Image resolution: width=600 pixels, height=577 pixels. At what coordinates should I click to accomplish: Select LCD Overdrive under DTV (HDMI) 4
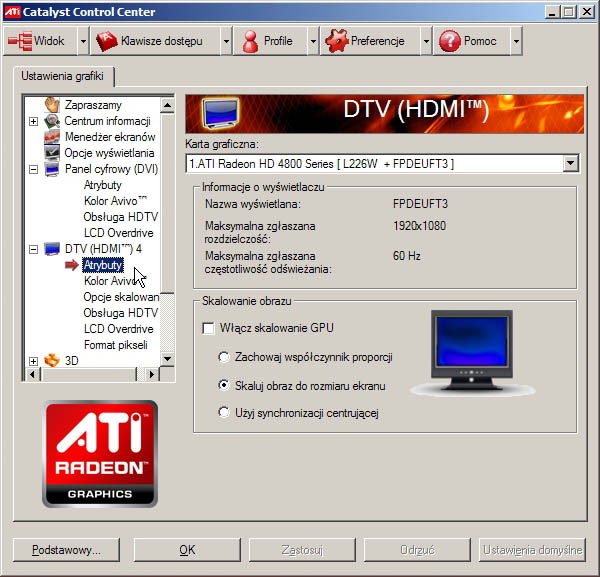click(x=119, y=329)
